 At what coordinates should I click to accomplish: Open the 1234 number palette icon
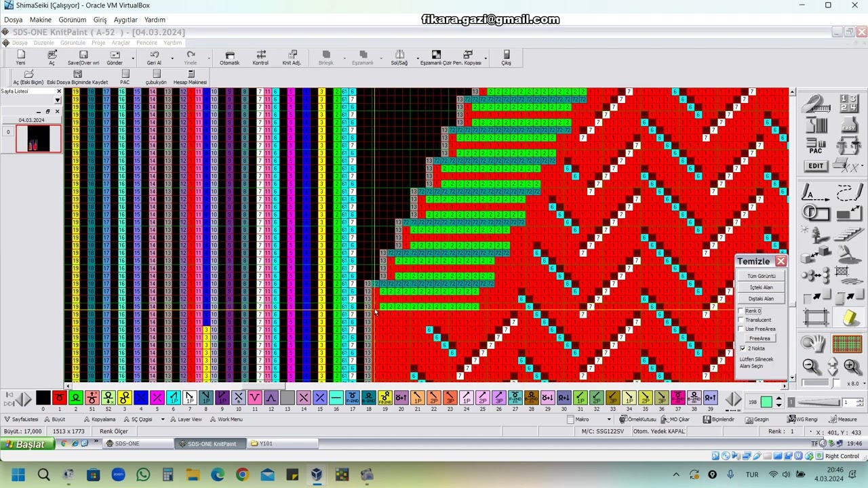tap(848, 103)
